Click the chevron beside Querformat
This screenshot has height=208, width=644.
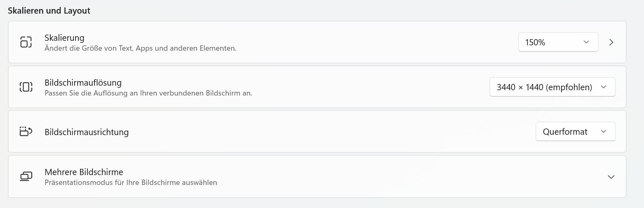(604, 131)
